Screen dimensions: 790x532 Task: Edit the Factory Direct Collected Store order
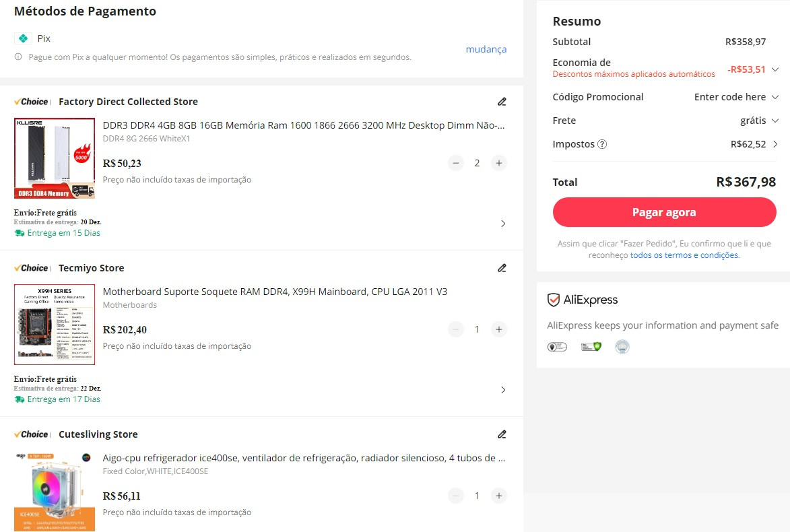[x=502, y=102]
